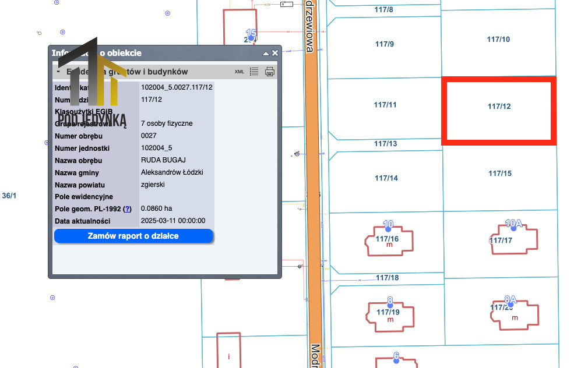Open the list view icon in panel header
The height and width of the screenshot is (368, 588).
coord(254,72)
